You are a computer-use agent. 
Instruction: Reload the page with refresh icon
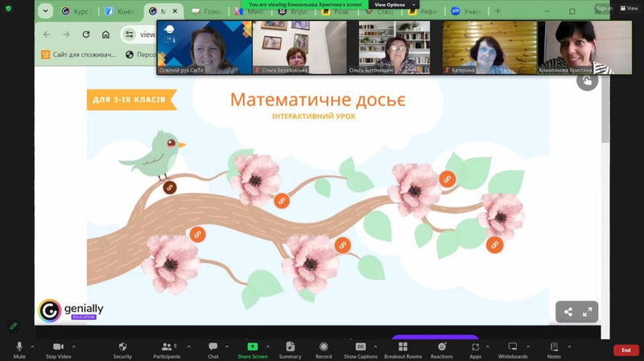click(x=86, y=35)
